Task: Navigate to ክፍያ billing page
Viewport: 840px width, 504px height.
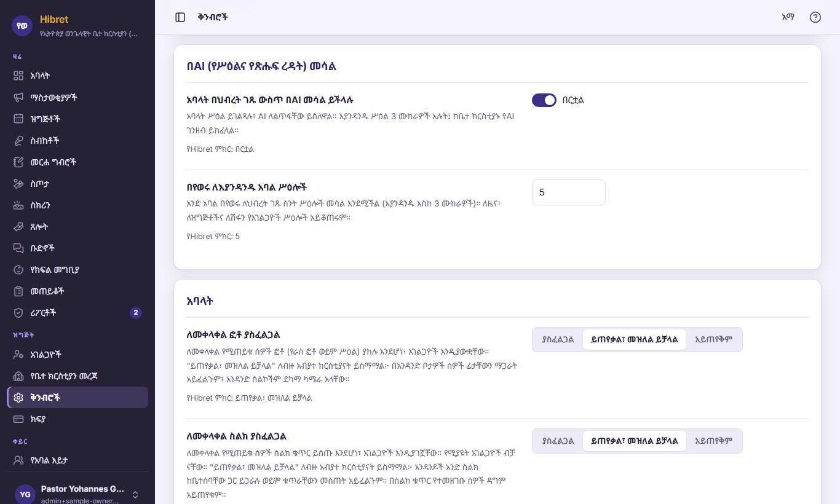Action: [77, 419]
